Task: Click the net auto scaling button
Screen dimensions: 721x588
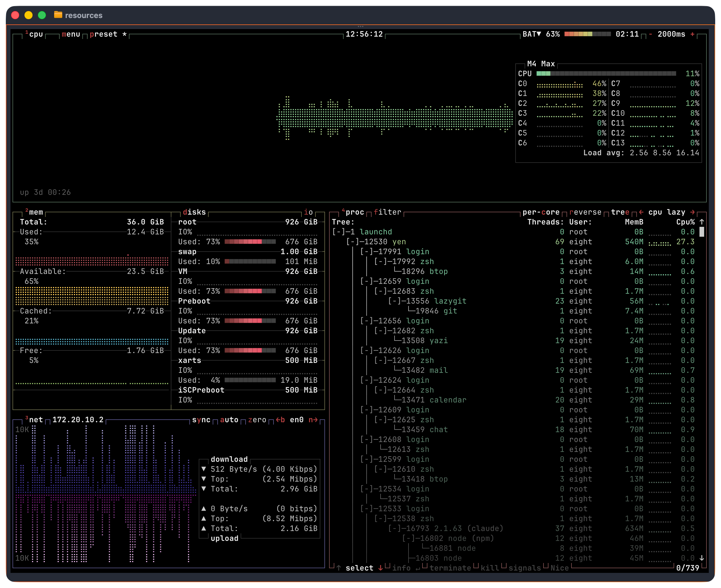Action: [229, 420]
